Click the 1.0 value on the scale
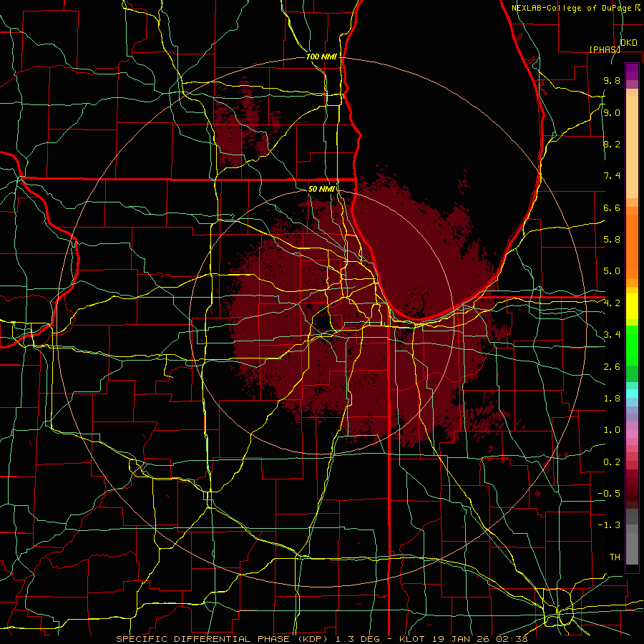The height and width of the screenshot is (644, 644). 612,431
